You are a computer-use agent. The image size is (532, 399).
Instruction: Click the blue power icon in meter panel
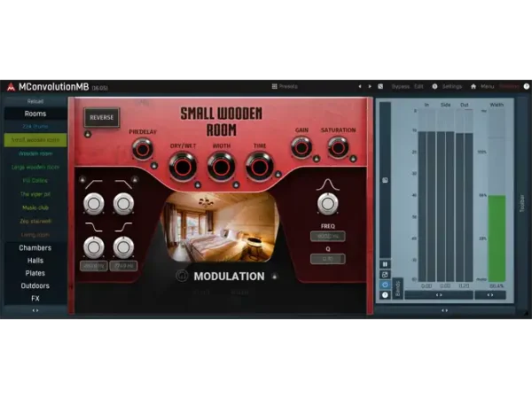pyautogui.click(x=385, y=285)
